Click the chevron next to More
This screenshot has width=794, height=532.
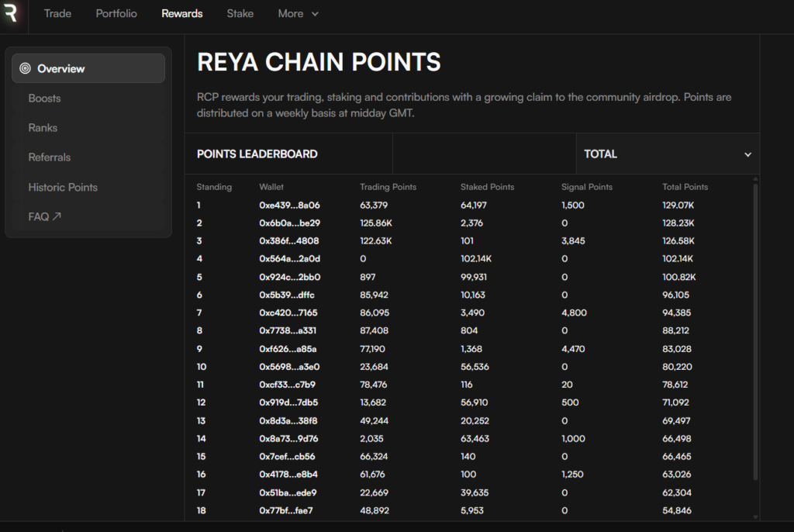pyautogui.click(x=314, y=14)
